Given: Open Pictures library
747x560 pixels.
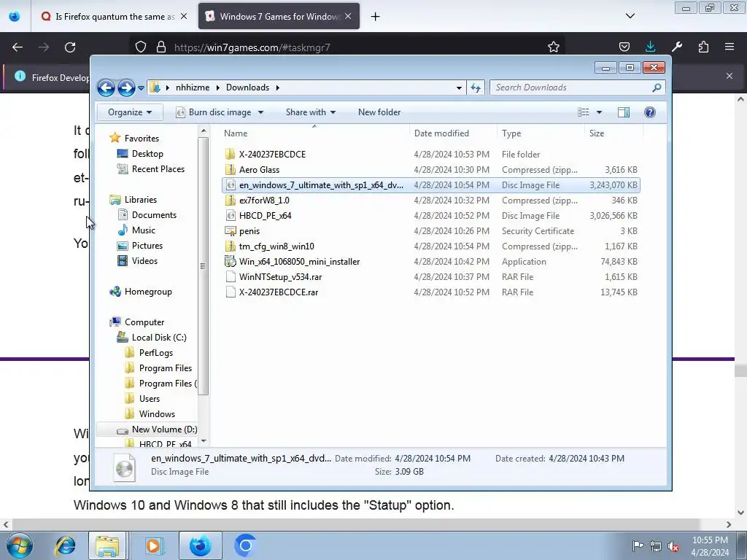Looking at the screenshot, I should pos(147,246).
